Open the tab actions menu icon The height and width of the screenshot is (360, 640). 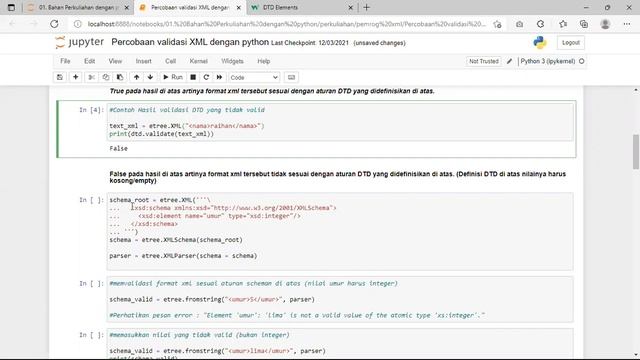pyautogui.click(x=11, y=7)
